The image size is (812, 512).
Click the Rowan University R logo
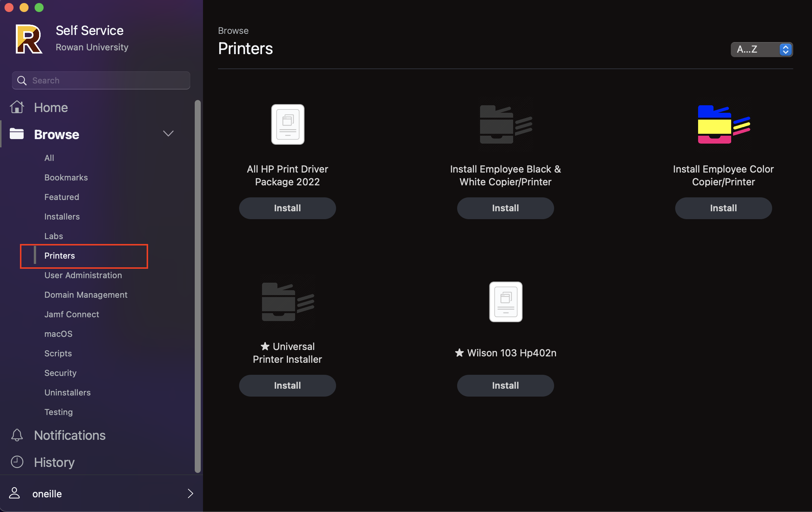(29, 39)
